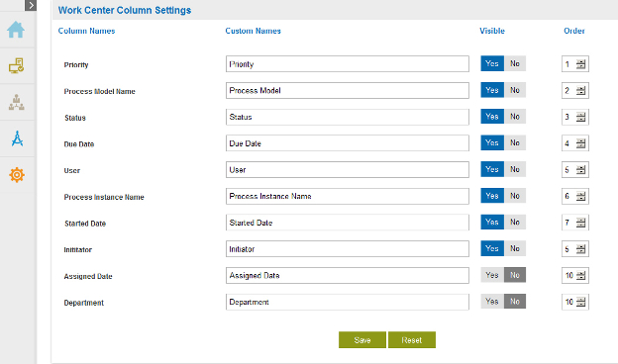The height and width of the screenshot is (364, 618).
Task: Adjust Process Instance Name order spinner
Action: click(580, 197)
